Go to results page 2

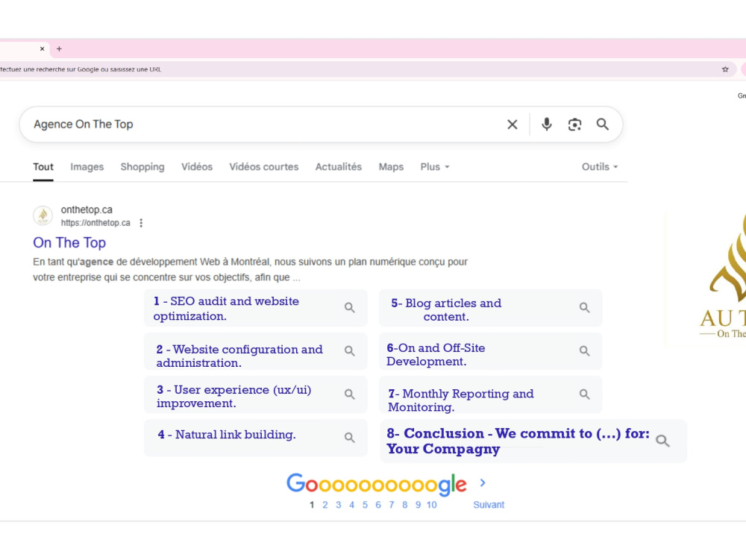(325, 505)
